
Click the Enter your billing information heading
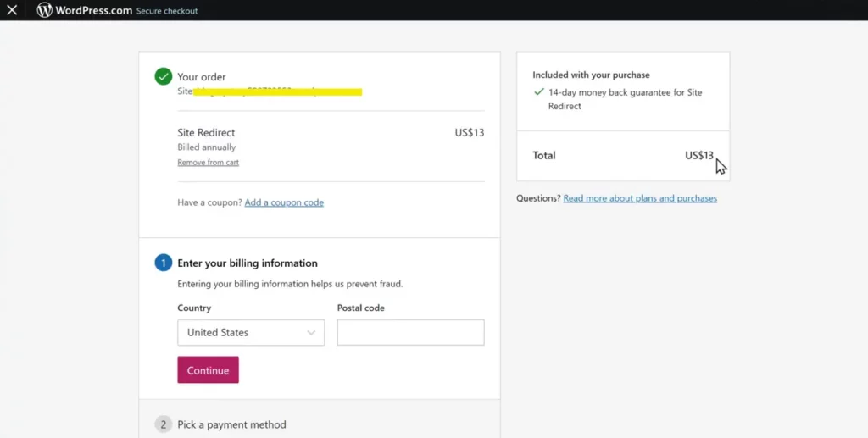pyautogui.click(x=248, y=263)
